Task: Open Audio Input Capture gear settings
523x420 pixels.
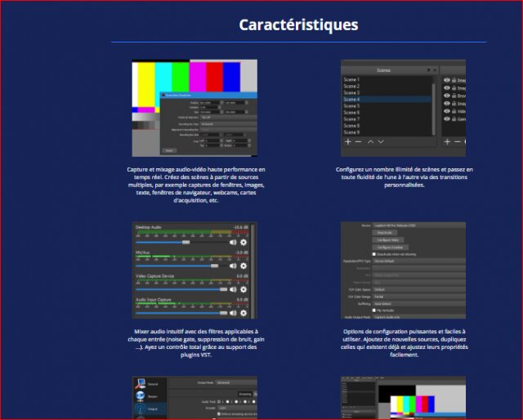Action: pos(244,313)
